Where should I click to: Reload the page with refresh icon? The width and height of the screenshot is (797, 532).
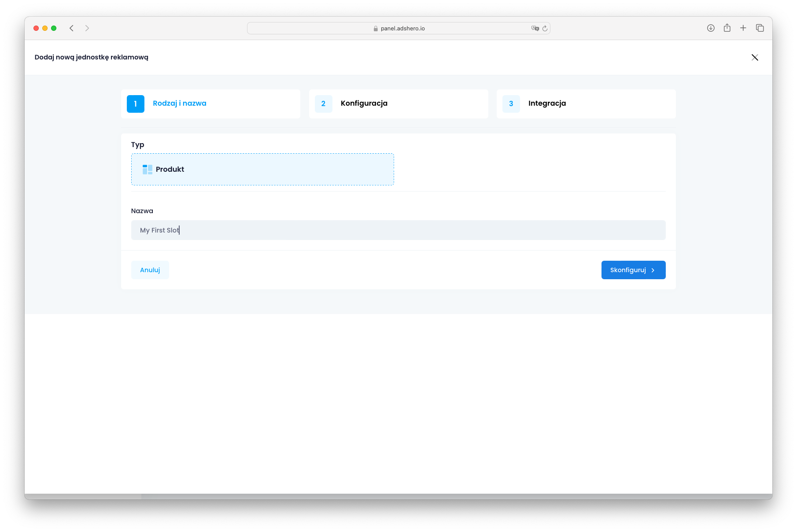[545, 28]
